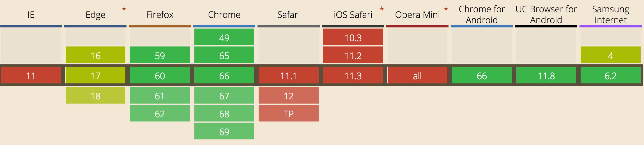Select the Edge 16 partial-support cell

click(x=95, y=55)
